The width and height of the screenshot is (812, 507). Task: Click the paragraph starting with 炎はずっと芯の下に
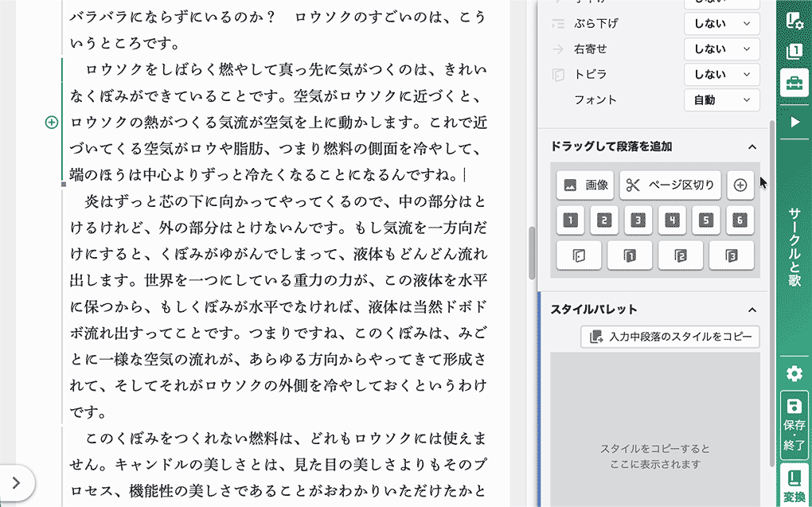pos(278,306)
